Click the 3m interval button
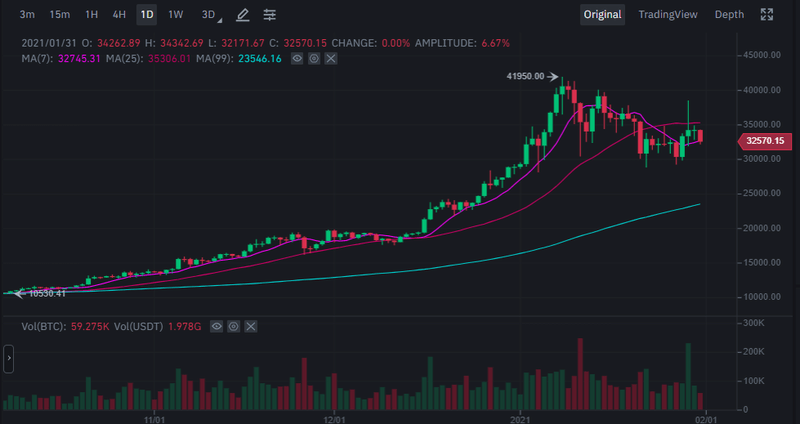The height and width of the screenshot is (424, 800). pos(27,15)
